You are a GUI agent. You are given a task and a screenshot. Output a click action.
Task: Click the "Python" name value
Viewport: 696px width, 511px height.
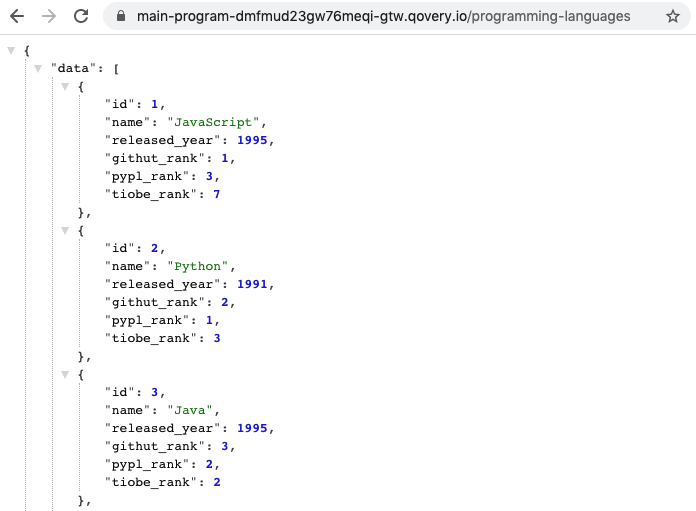point(198,266)
